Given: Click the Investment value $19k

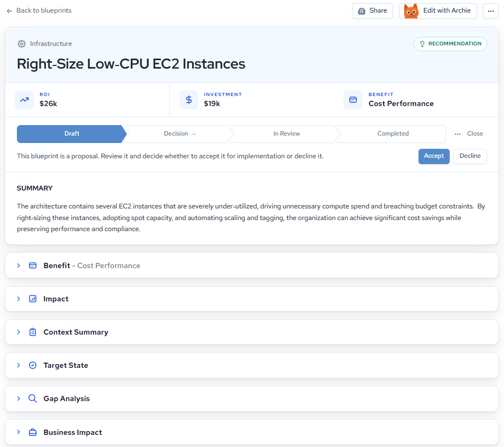Looking at the screenshot, I should [212, 103].
